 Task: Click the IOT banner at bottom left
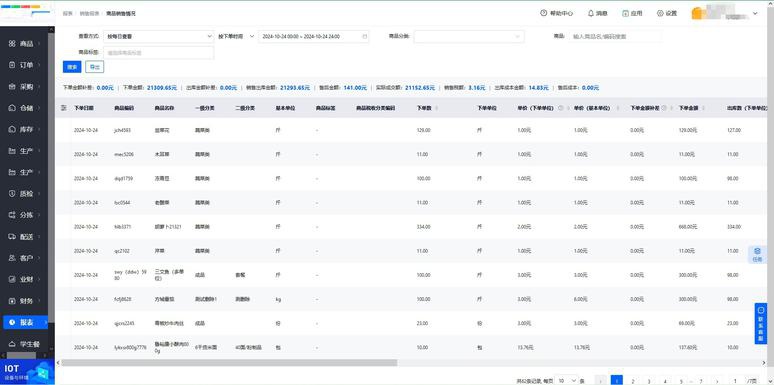tap(27, 372)
